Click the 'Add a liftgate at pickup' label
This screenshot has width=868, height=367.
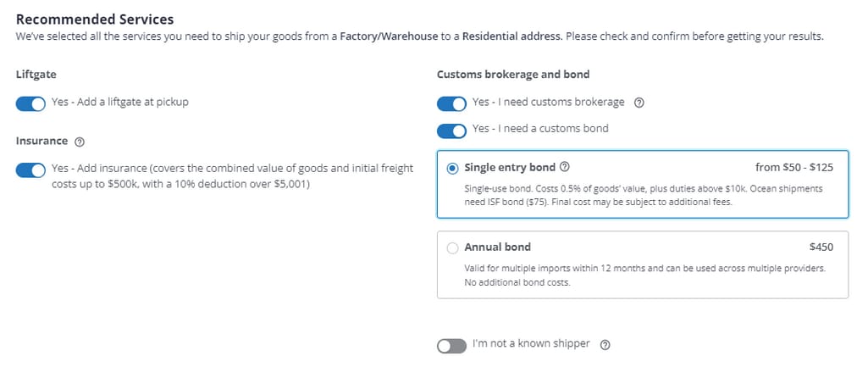pos(119,102)
